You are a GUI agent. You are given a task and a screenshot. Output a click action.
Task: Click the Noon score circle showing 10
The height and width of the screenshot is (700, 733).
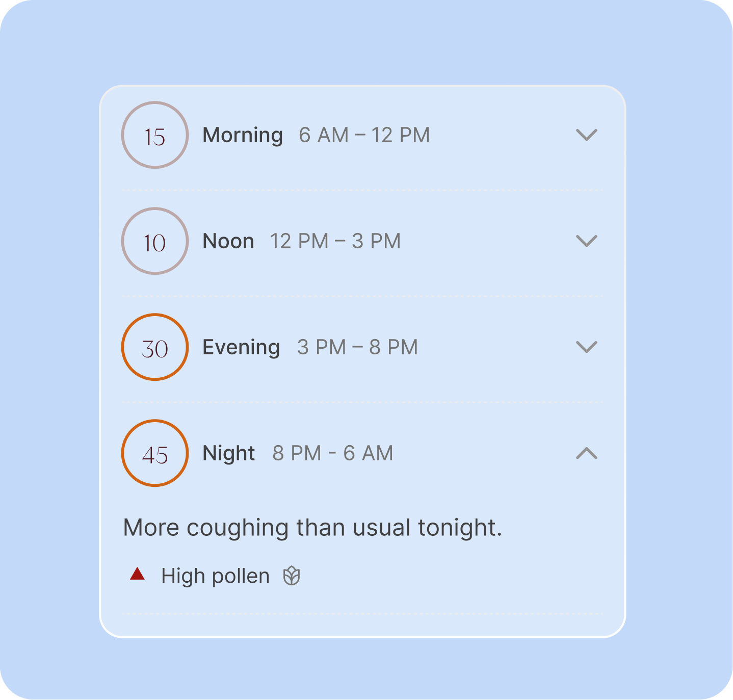tap(155, 241)
